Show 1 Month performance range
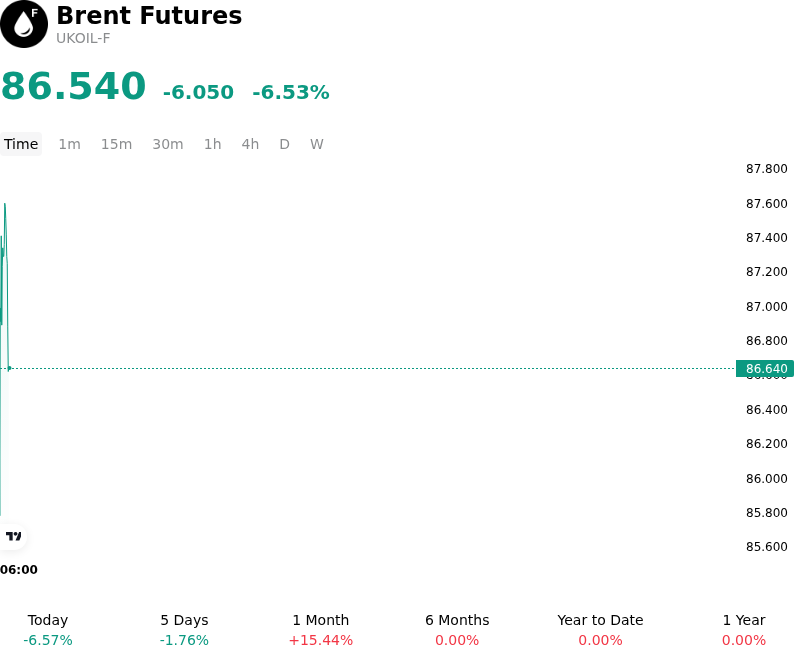 (x=320, y=630)
